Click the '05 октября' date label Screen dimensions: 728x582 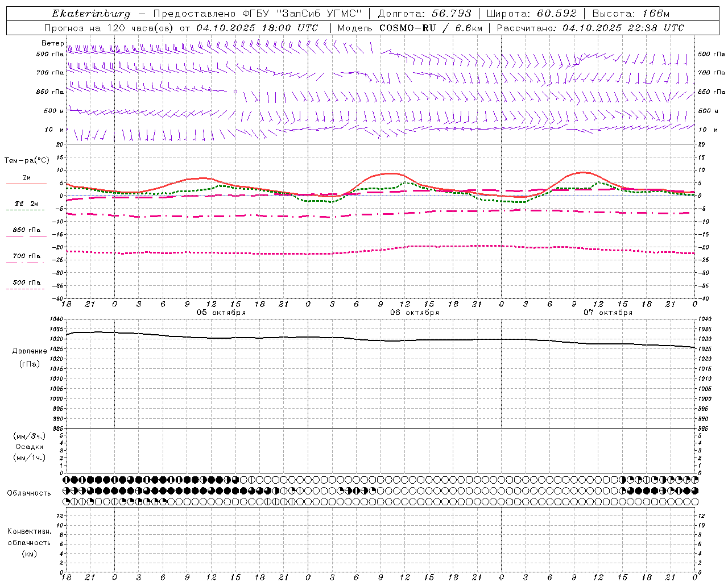tap(221, 312)
